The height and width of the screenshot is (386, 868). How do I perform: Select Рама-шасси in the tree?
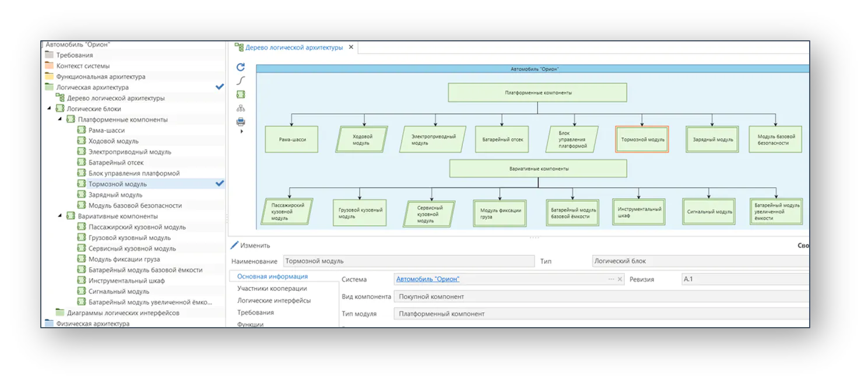click(107, 130)
